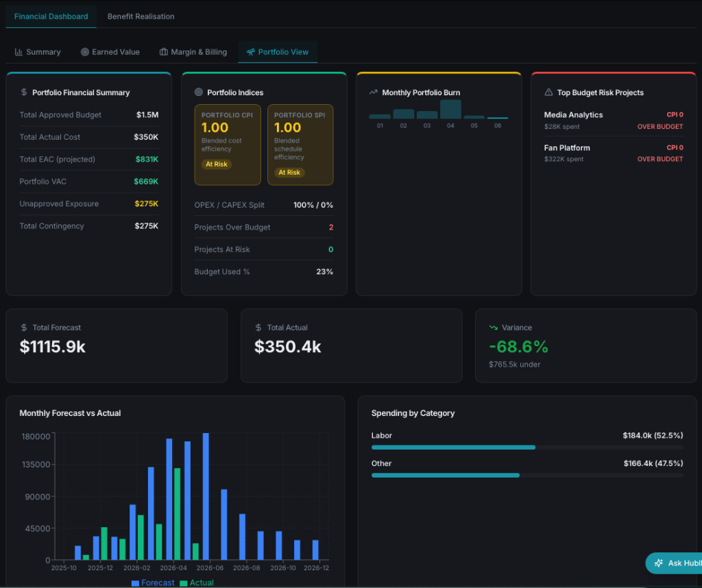Click the Projects Over Budget count
Image resolution: width=702 pixels, height=588 pixels.
[x=331, y=228]
